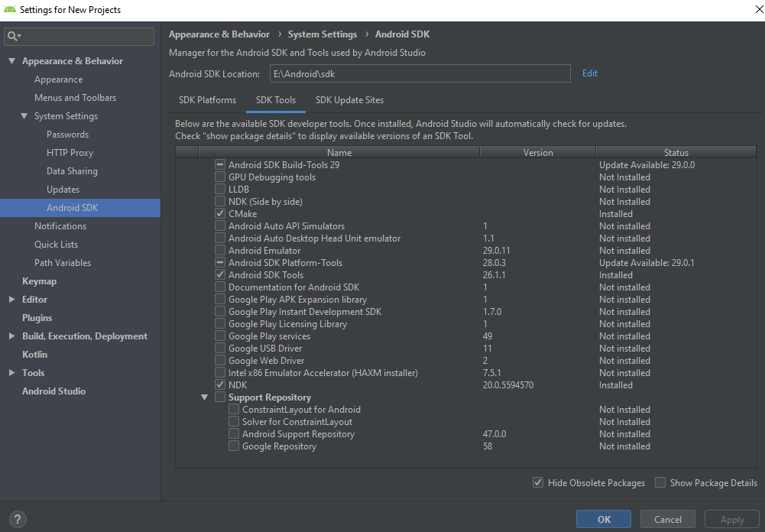765x532 pixels.
Task: Click the search magnifier icon
Action: [x=13, y=36]
